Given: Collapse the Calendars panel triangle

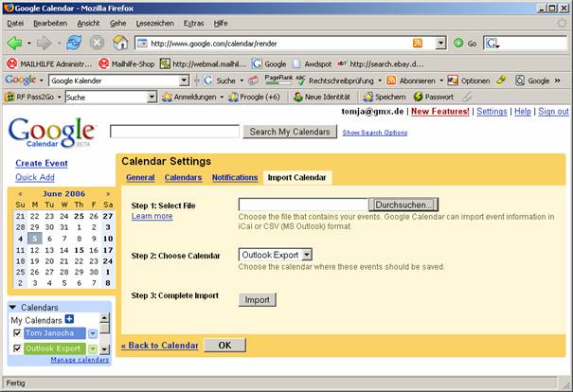Looking at the screenshot, I should point(13,307).
